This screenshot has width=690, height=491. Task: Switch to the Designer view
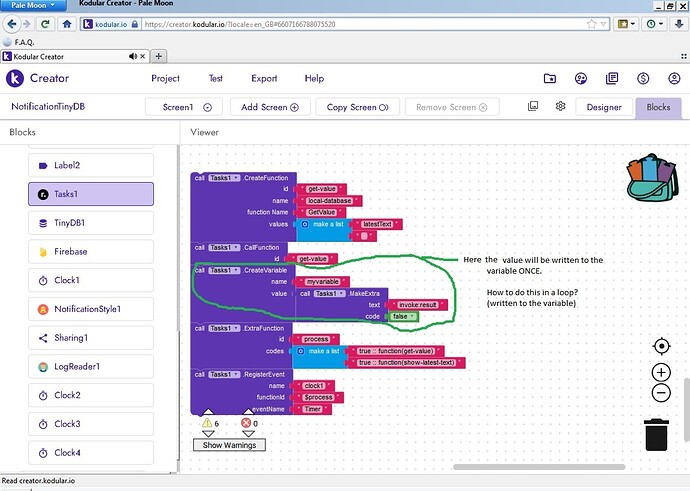point(604,107)
